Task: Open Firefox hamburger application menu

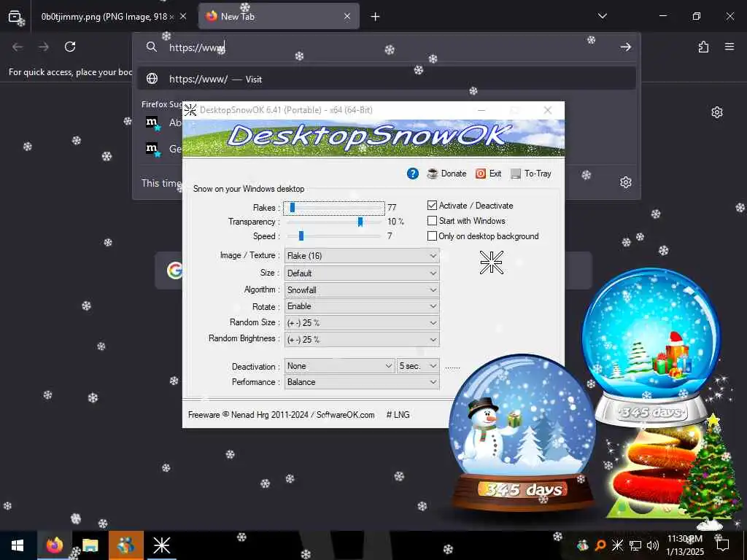Action: coord(729,47)
